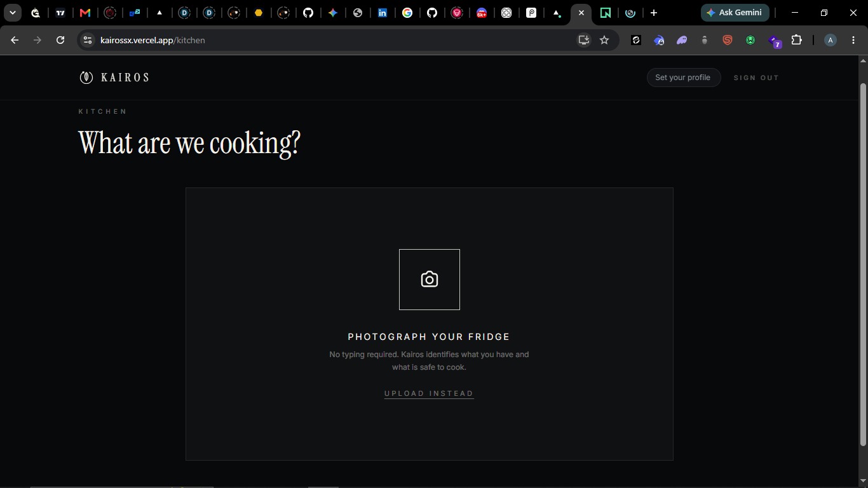
Task: Open the Chrome extensions puzzle menu
Action: tap(796, 40)
